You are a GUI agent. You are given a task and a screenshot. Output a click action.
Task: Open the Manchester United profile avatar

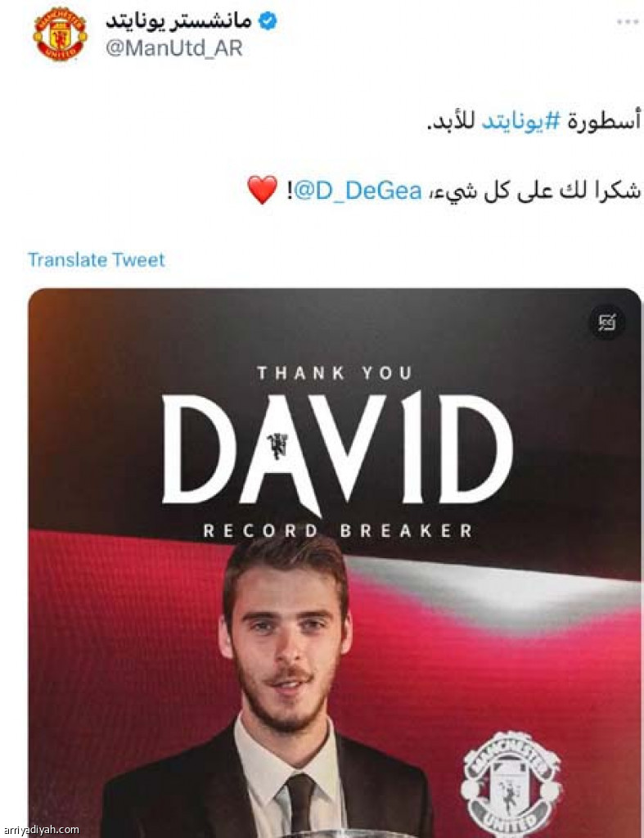click(x=60, y=34)
